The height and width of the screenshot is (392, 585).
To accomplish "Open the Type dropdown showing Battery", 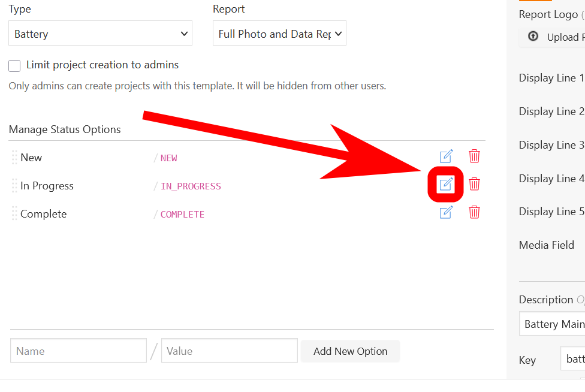I will pyautogui.click(x=100, y=33).
